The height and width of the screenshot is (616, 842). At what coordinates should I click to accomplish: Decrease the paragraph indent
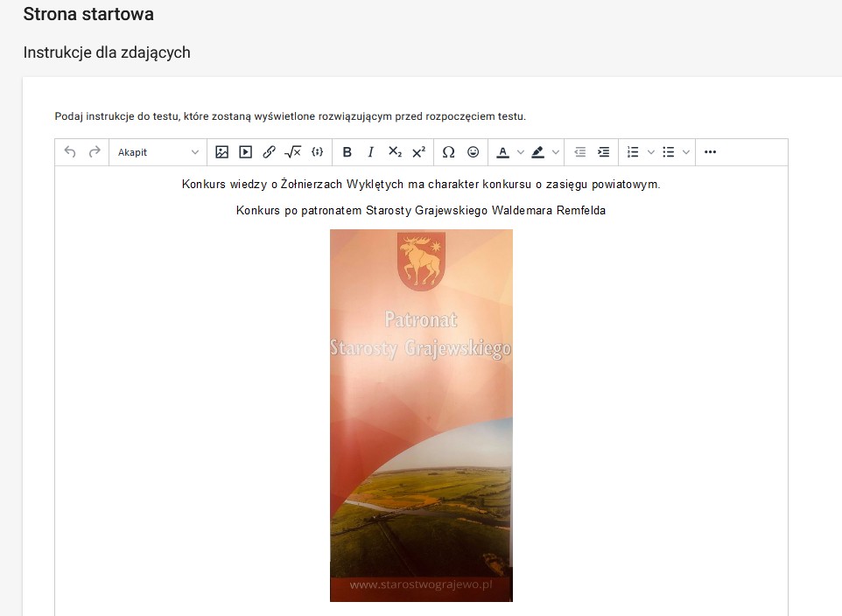(x=579, y=152)
